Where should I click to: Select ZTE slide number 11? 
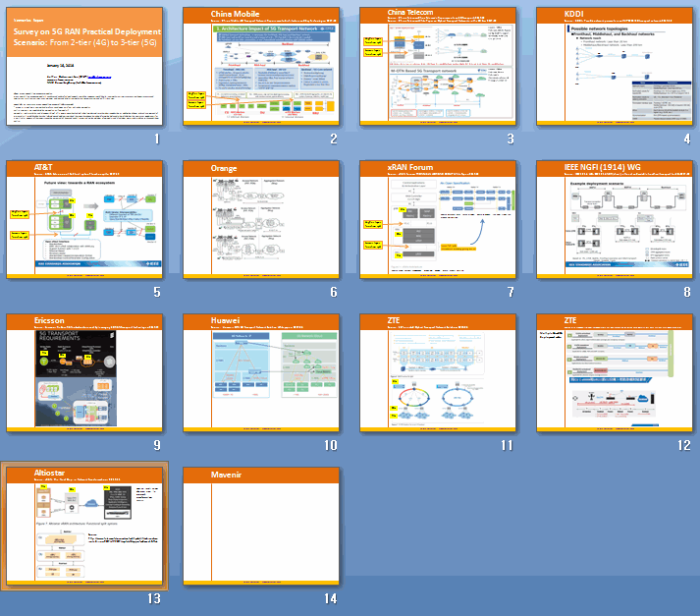tap(438, 372)
